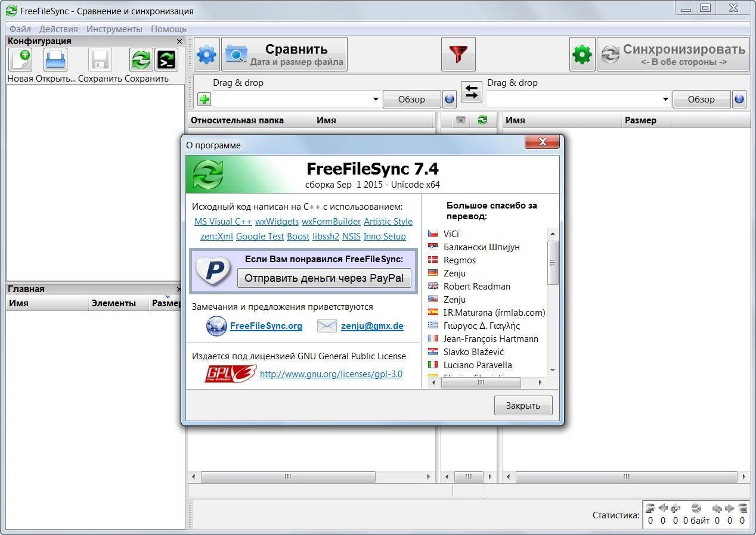This screenshot has width=756, height=535.
Task: Click the New configuration icon
Action: click(20, 60)
